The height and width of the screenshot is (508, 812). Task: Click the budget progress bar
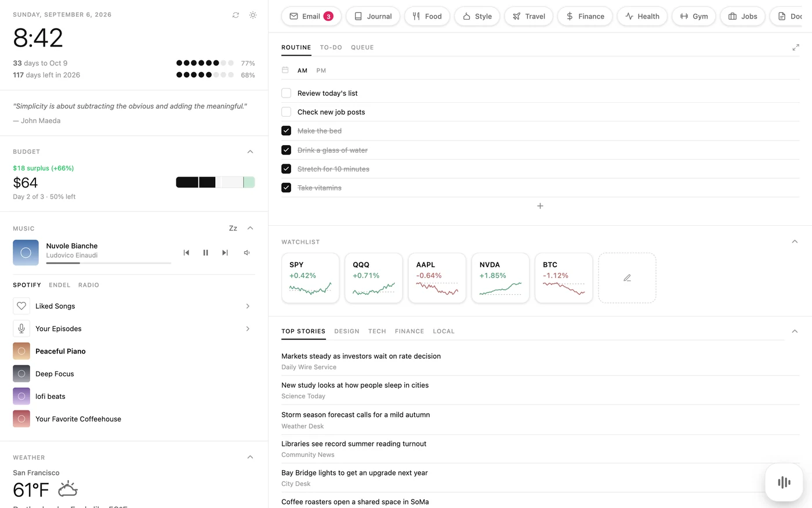click(215, 182)
